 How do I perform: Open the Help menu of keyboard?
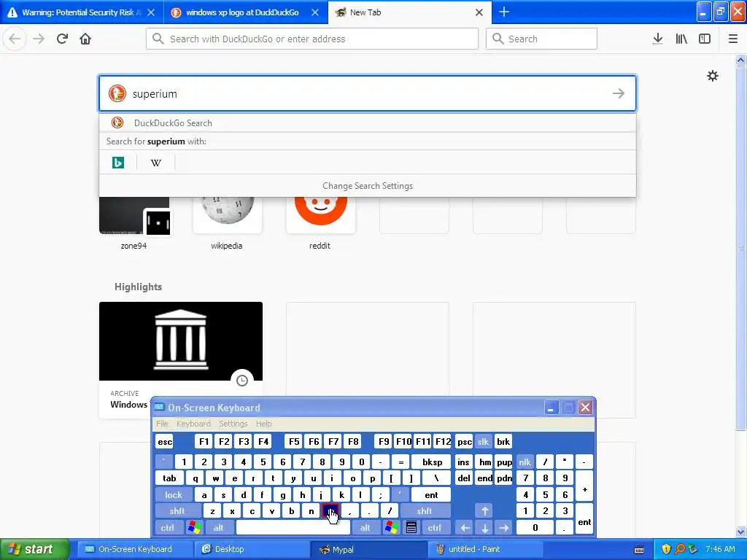[264, 424]
